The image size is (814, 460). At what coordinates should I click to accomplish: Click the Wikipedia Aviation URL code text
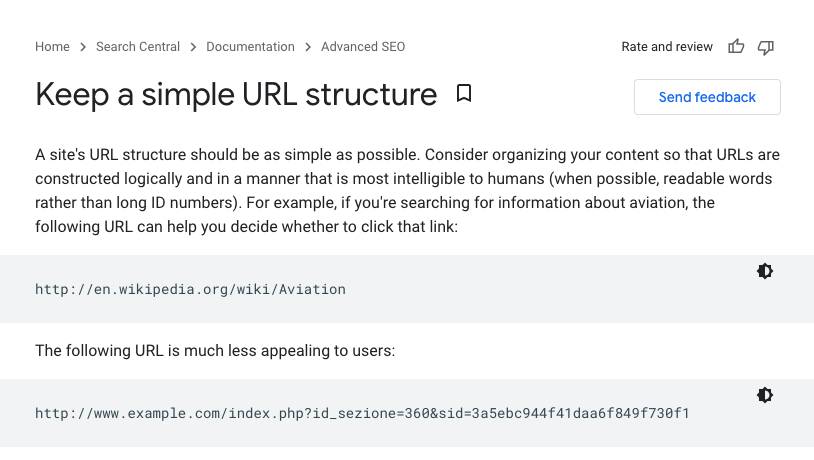tap(191, 289)
